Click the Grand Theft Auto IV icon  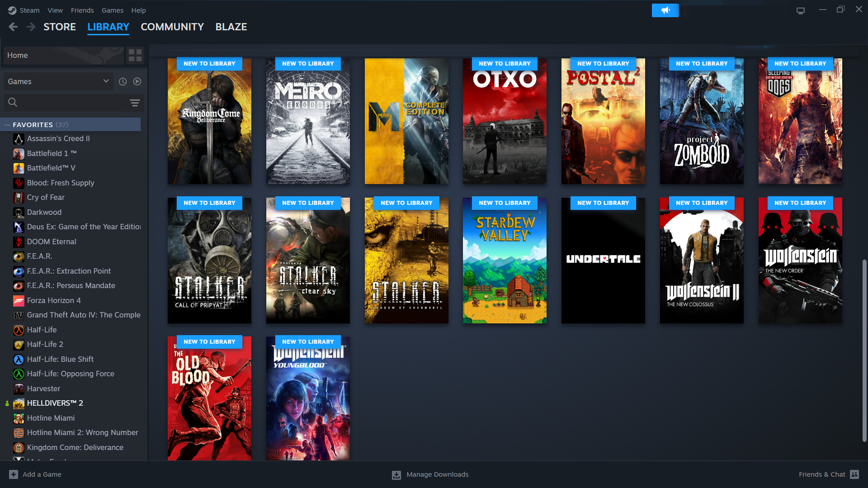(x=19, y=315)
